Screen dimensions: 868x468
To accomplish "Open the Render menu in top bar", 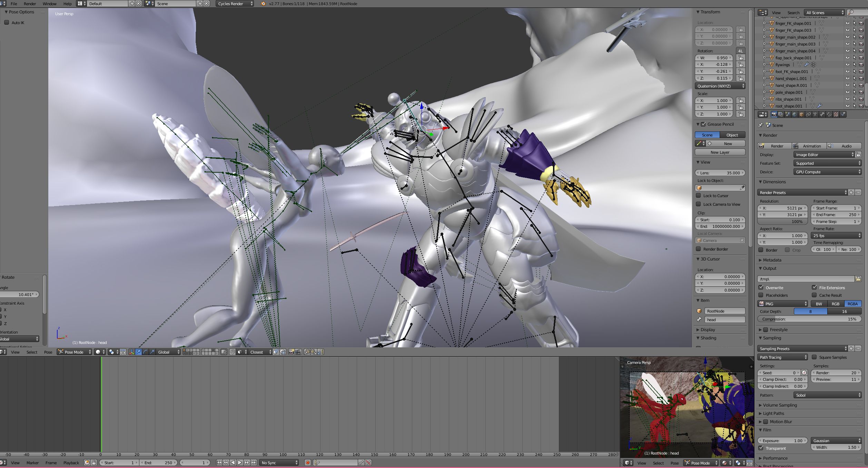I will click(x=30, y=4).
